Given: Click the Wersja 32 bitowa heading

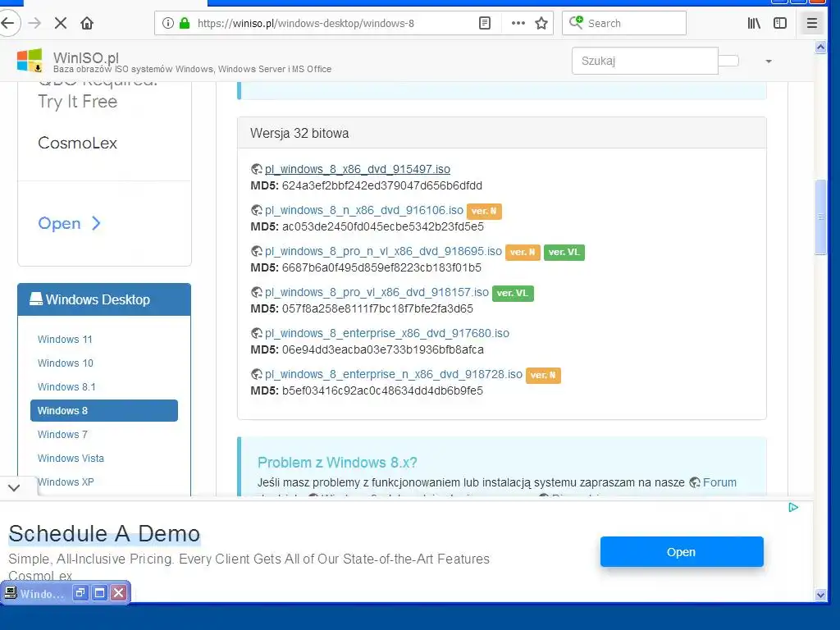Looking at the screenshot, I should [299, 134].
